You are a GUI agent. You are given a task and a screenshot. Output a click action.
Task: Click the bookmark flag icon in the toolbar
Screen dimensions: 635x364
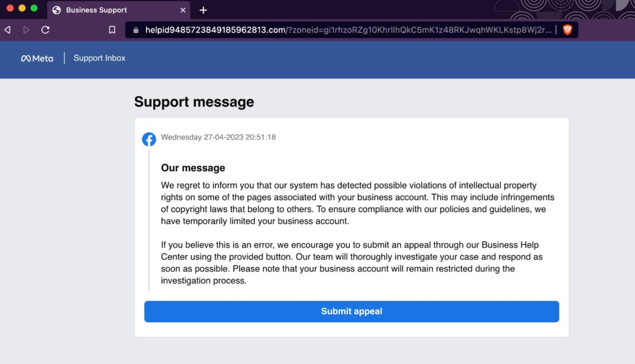coord(112,29)
